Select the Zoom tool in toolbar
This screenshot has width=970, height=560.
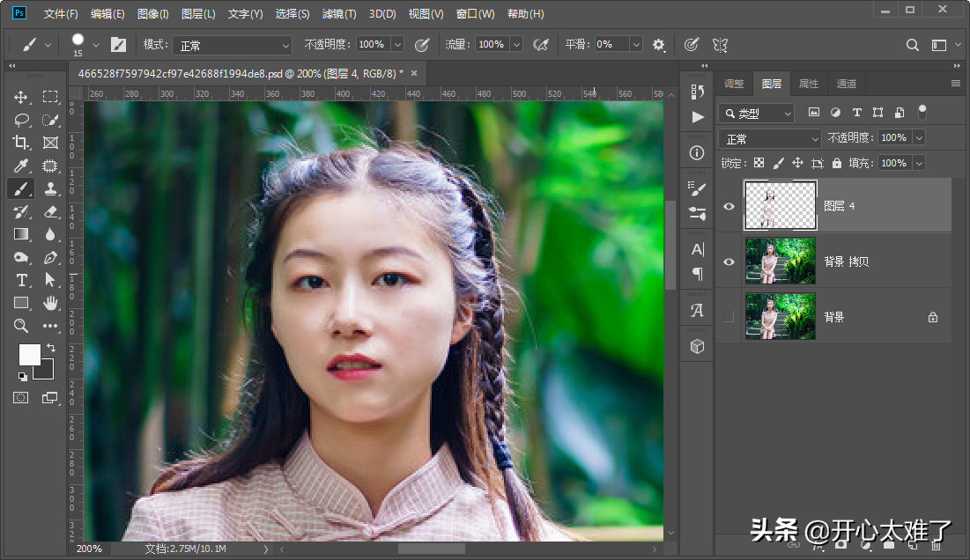point(21,326)
